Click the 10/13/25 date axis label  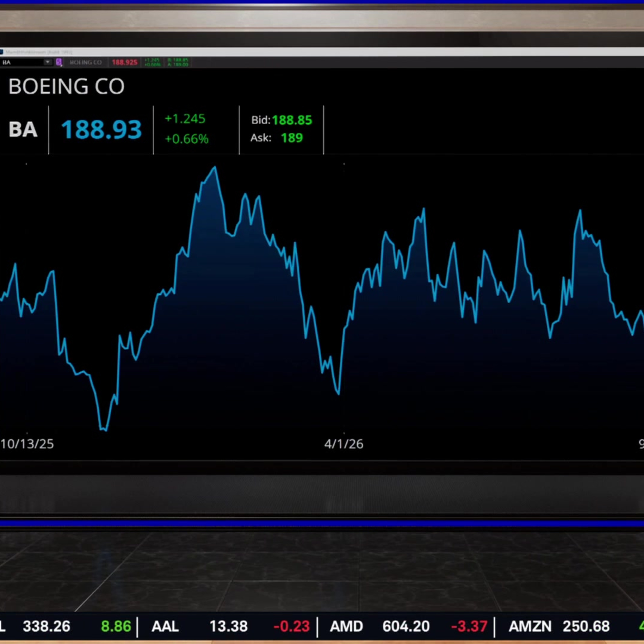click(x=27, y=444)
